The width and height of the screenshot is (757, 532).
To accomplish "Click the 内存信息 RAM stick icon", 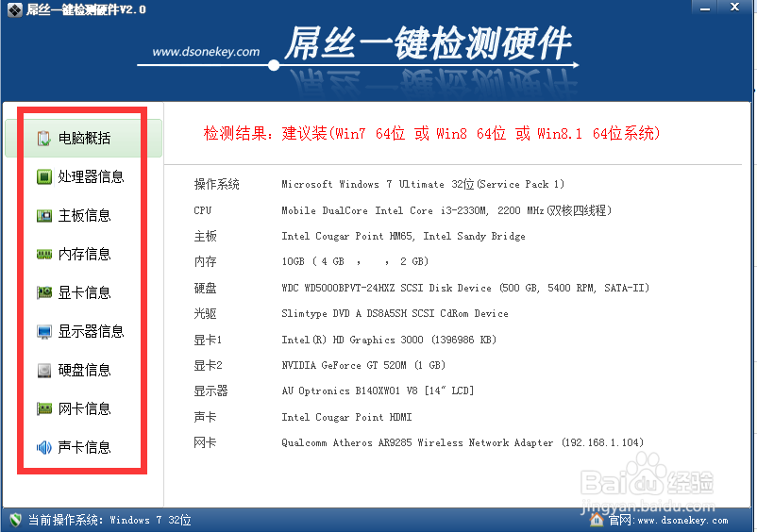I will 44,254.
